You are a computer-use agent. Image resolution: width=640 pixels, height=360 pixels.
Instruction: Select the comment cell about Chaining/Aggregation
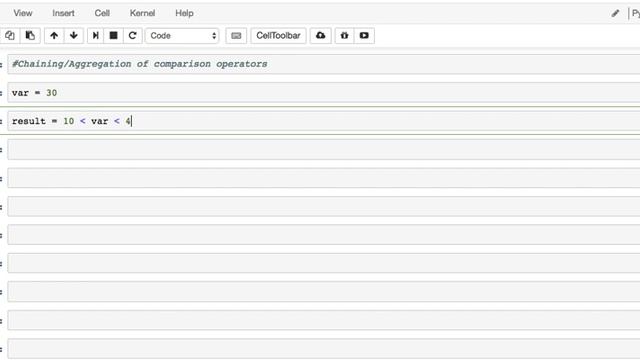pos(324,64)
